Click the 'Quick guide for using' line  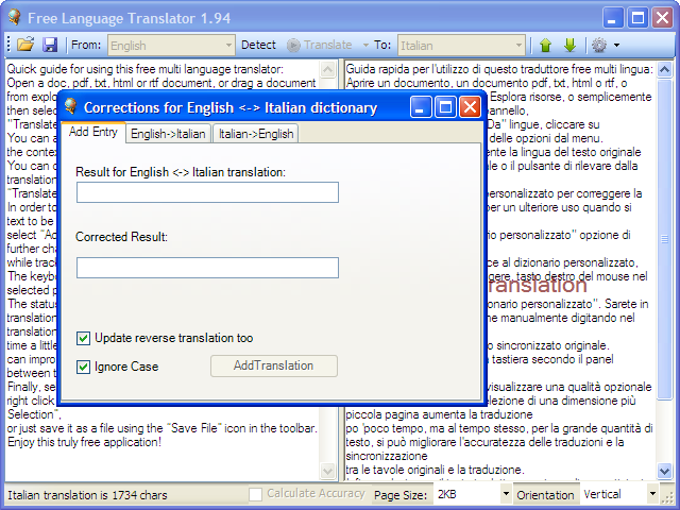click(x=145, y=69)
